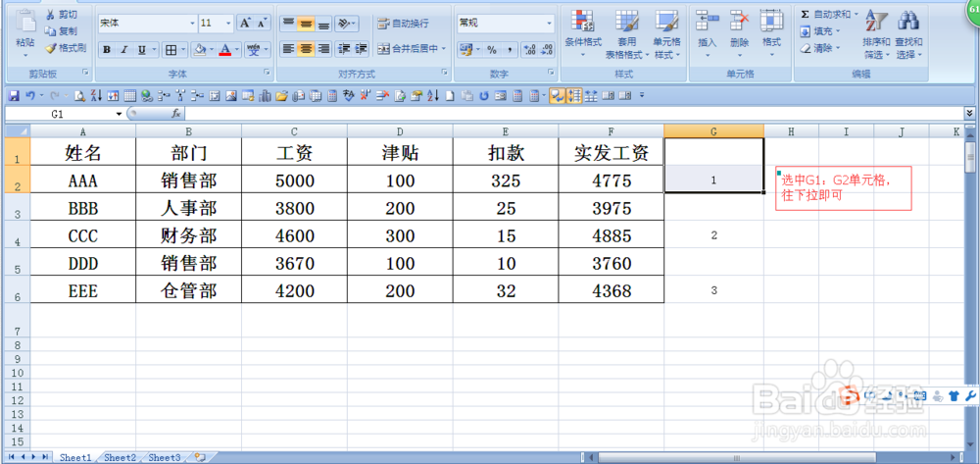Open the Clear (清除) menu
The height and width of the screenshot is (464, 980).
(x=820, y=48)
